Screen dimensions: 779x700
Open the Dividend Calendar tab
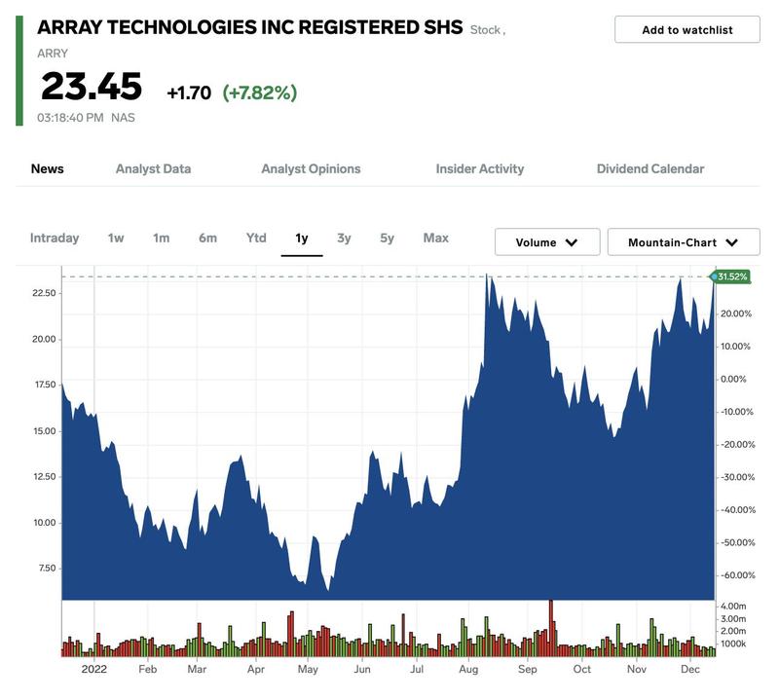(650, 168)
